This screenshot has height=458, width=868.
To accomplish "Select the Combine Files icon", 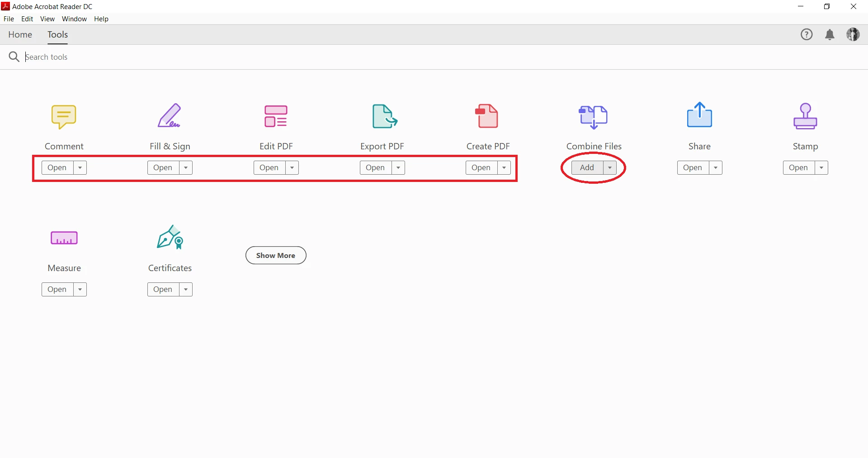I will pyautogui.click(x=593, y=117).
